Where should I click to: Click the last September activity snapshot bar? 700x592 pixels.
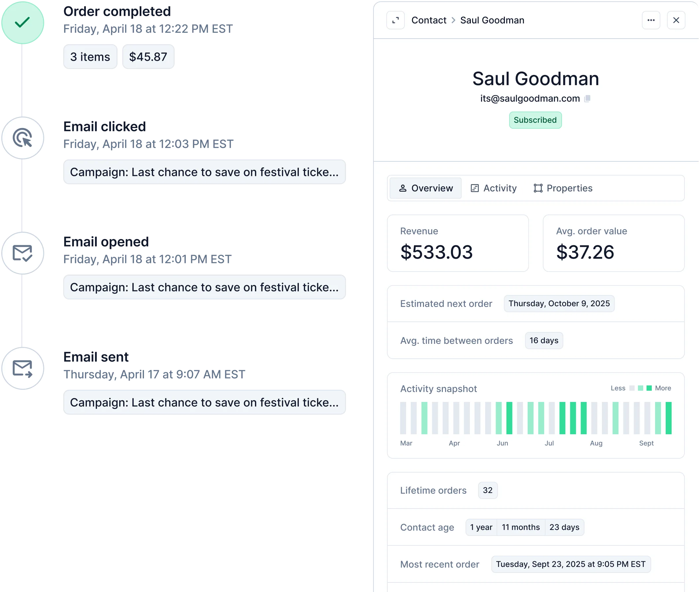click(x=668, y=418)
